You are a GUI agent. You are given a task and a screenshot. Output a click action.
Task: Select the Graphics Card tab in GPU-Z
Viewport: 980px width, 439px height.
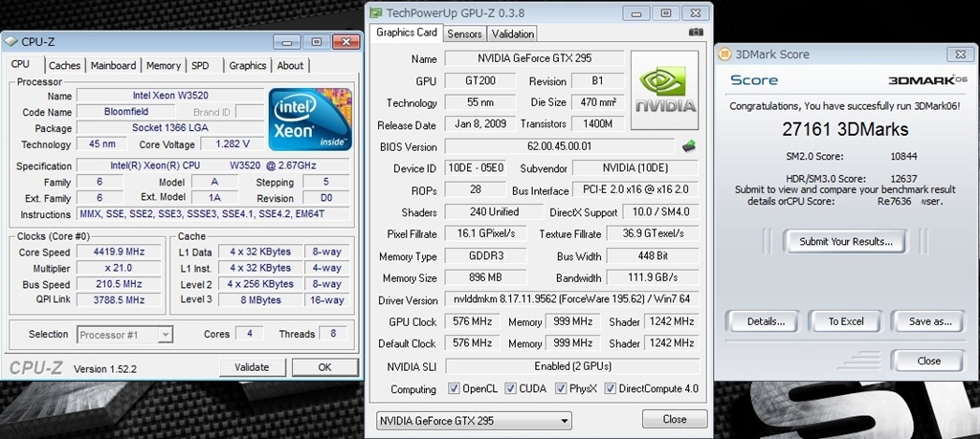click(406, 33)
